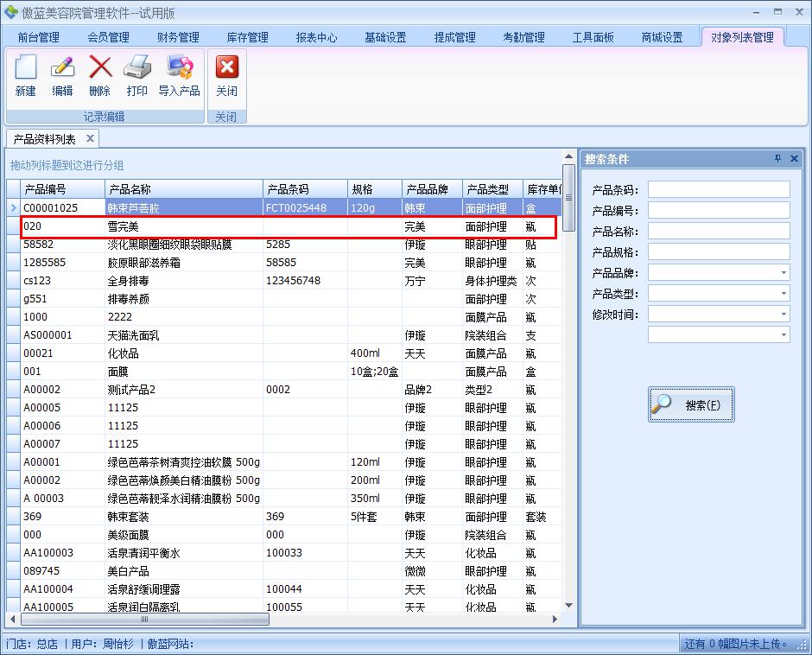
Task: Click the red 关闭 toolbar icon
Action: 226,68
